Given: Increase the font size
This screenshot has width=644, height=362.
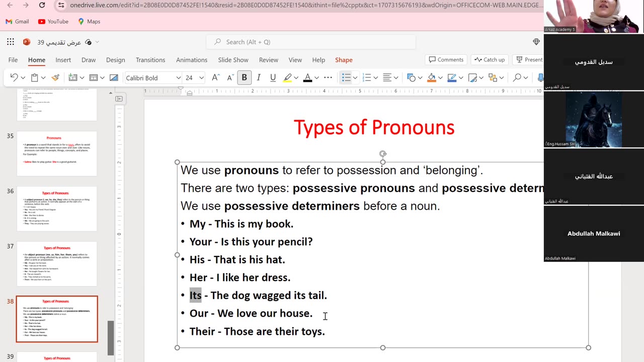Looking at the screenshot, I should pos(215,78).
